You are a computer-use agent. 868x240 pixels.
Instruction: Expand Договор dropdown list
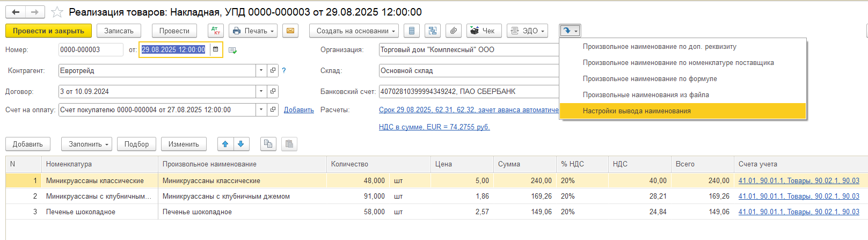(x=261, y=91)
